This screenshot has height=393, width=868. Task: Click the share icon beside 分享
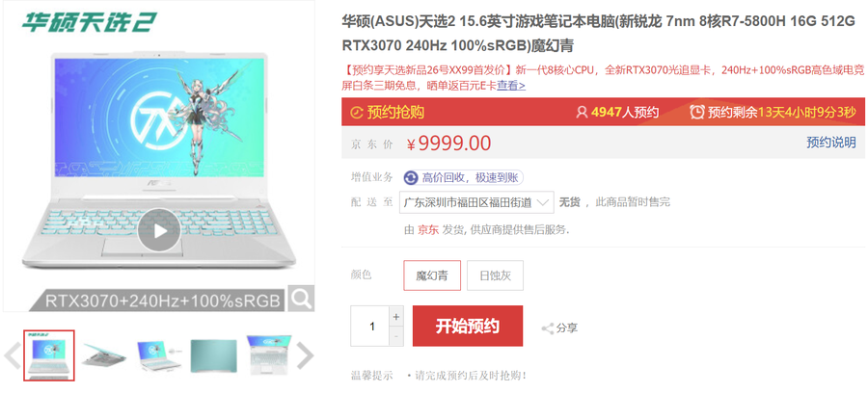coord(548,328)
